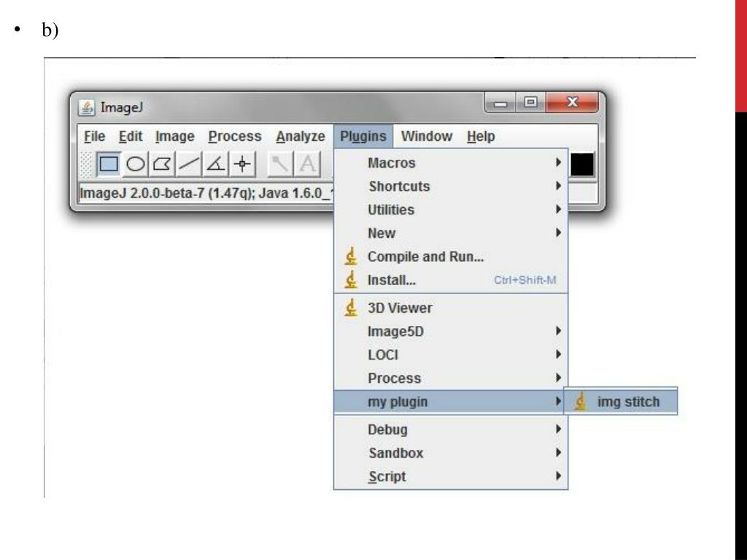Click arrow next to Macros
The width and height of the screenshot is (747, 560).
click(x=558, y=163)
